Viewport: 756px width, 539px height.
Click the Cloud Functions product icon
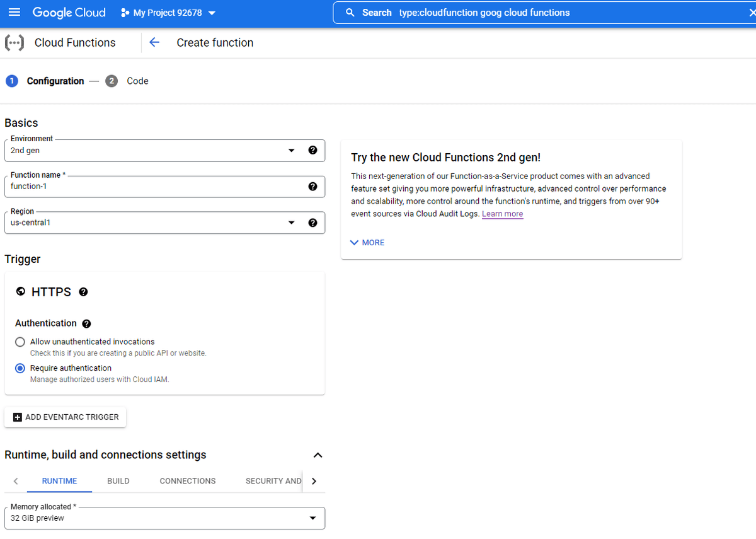point(14,43)
